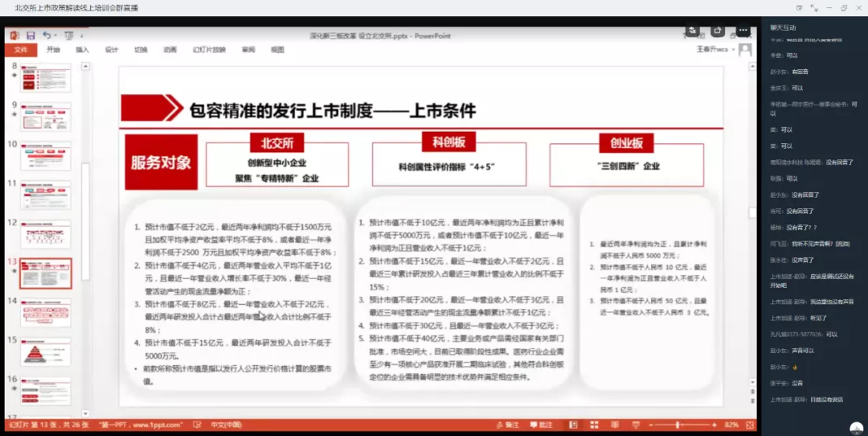Select slide 11 thumbnail
The width and height of the screenshot is (868, 436).
(x=45, y=195)
